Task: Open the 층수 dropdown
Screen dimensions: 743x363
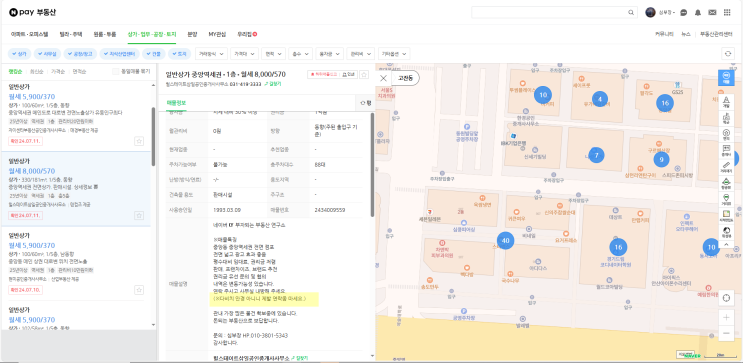Action: [x=300, y=54]
